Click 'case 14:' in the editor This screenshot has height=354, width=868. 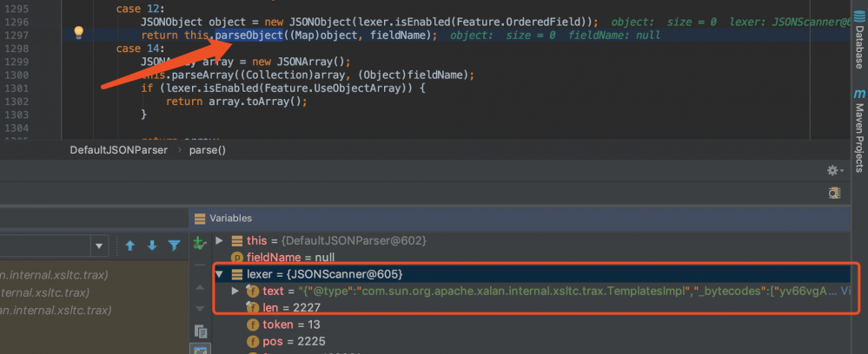[x=142, y=49]
